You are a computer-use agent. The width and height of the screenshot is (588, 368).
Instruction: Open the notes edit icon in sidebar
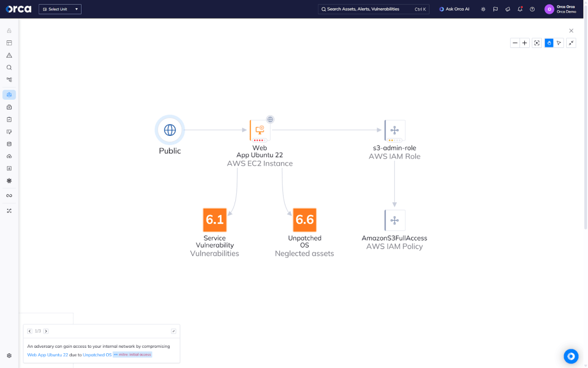(9, 132)
